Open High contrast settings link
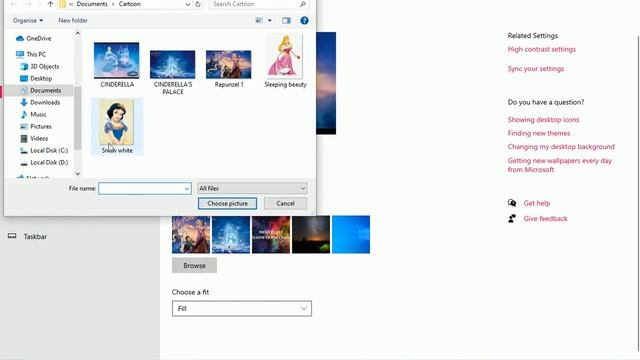The height and width of the screenshot is (360, 640). point(542,49)
